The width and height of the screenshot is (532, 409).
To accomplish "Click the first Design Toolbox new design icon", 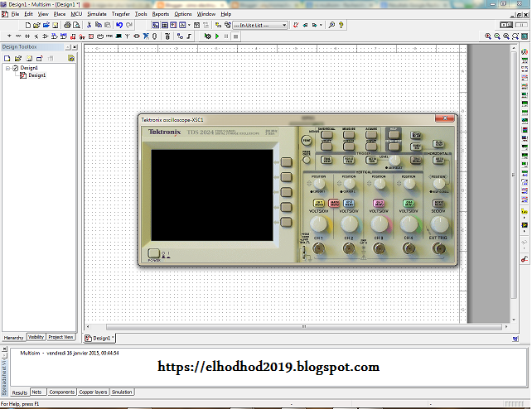I will 7,58.
